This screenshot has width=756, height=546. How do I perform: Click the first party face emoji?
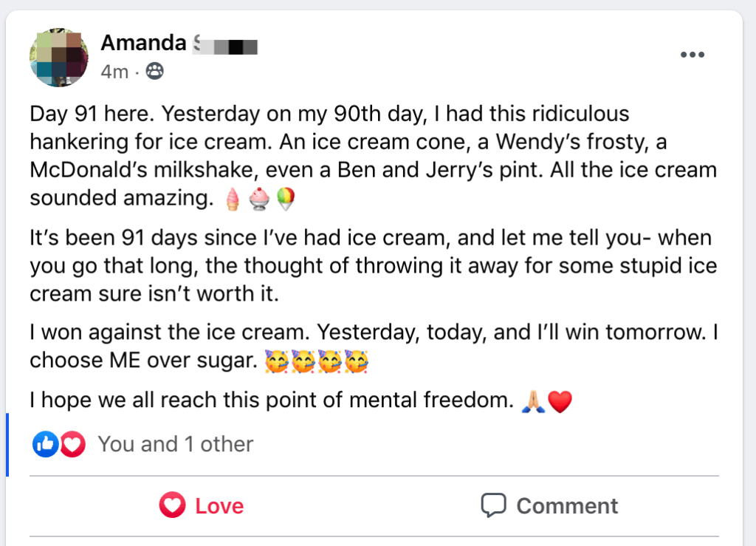coord(276,361)
